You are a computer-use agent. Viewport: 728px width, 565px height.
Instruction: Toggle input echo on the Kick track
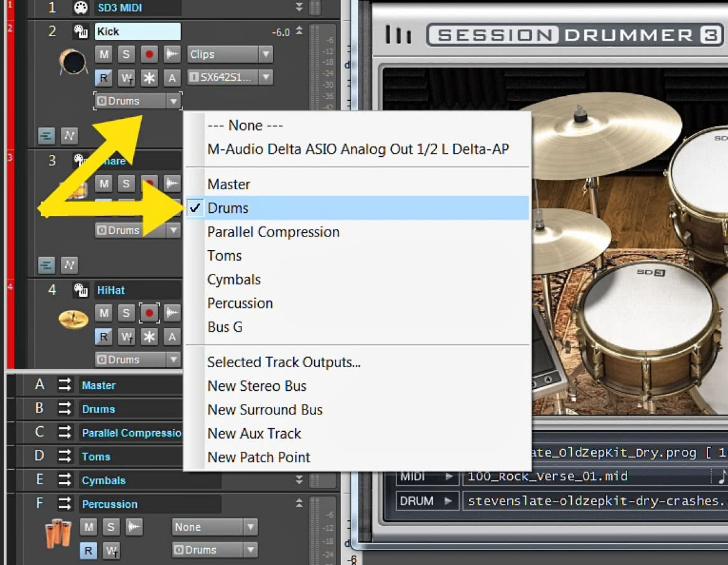point(171,54)
